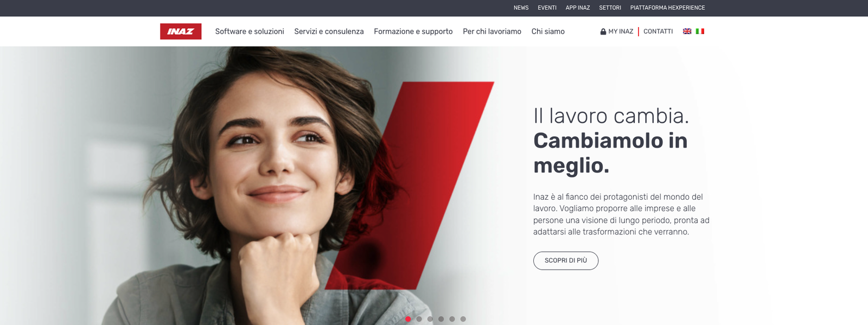The width and height of the screenshot is (868, 325).
Task: Click the SCOPRI DI PIÙ button
Action: click(566, 260)
